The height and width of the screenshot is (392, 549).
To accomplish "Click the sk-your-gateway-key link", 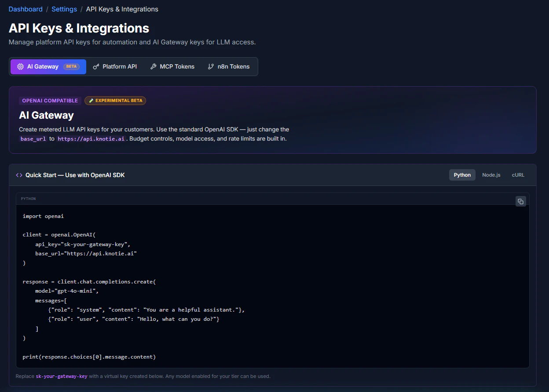I will 62,376.
